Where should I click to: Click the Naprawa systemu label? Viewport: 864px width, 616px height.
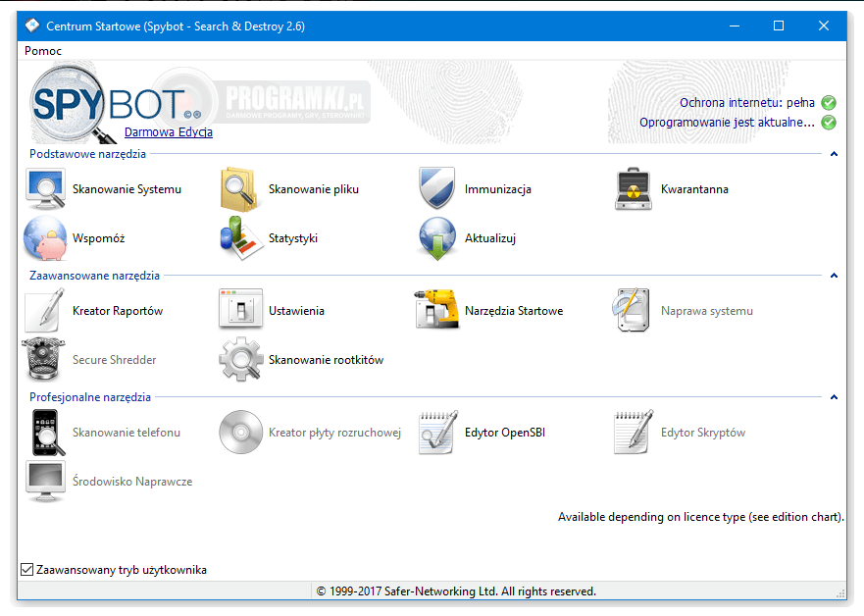tap(706, 311)
